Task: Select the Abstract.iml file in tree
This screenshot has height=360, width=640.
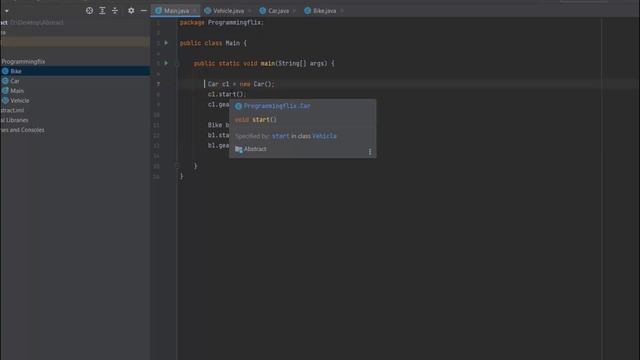Action: click(x=12, y=110)
